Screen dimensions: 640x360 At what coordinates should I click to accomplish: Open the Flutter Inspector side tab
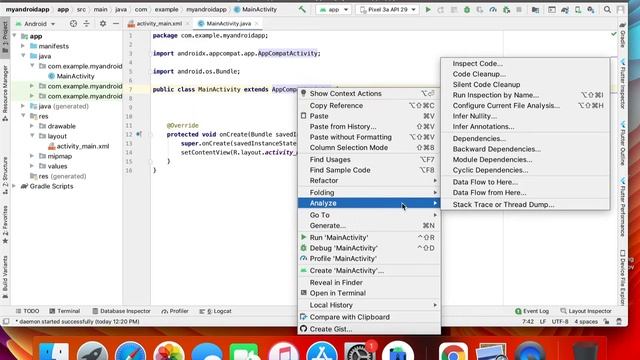(622, 84)
